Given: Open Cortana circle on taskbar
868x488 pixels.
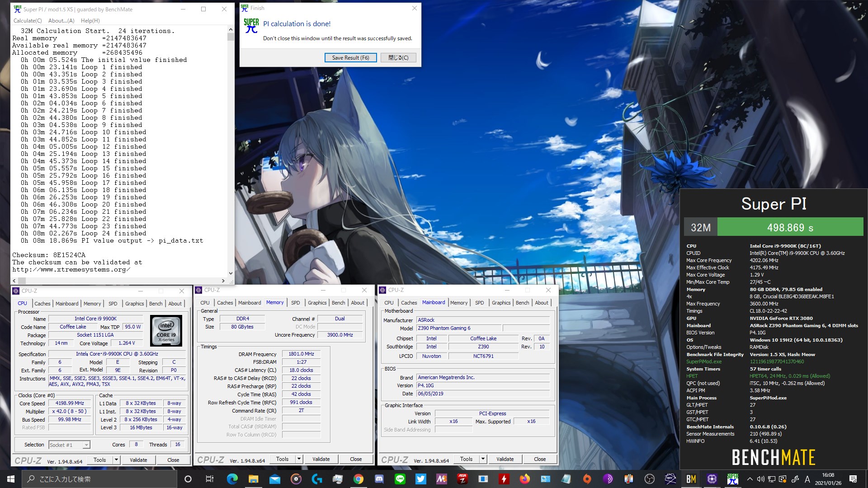Looking at the screenshot, I should click(188, 479).
